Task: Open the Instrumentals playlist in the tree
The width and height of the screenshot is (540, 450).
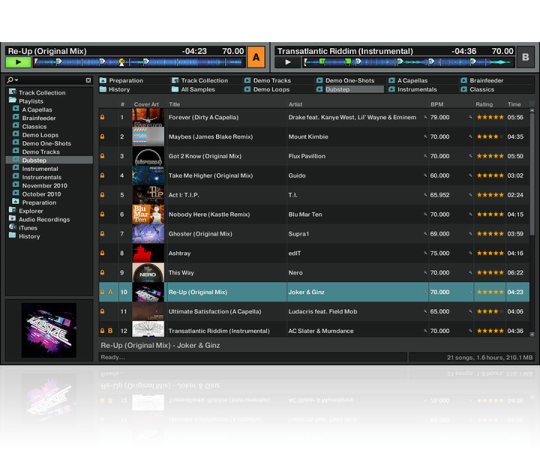Action: [41, 177]
